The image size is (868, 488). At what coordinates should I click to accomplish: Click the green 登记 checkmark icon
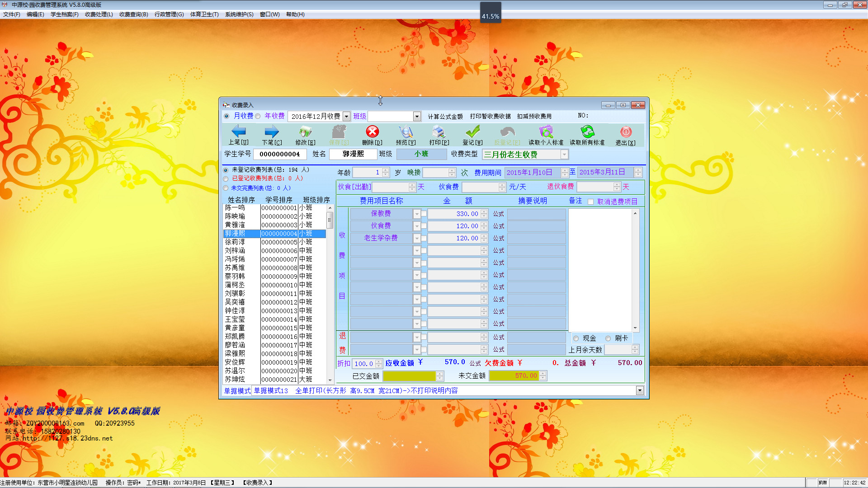pos(472,132)
